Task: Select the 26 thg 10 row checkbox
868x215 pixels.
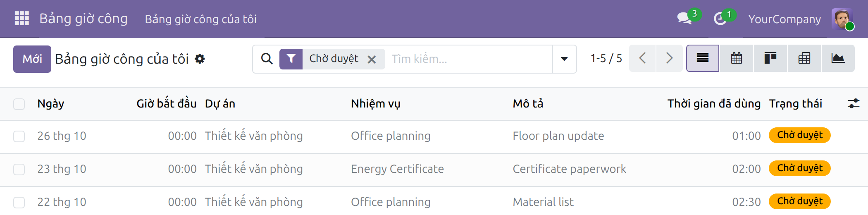Action: click(x=19, y=136)
